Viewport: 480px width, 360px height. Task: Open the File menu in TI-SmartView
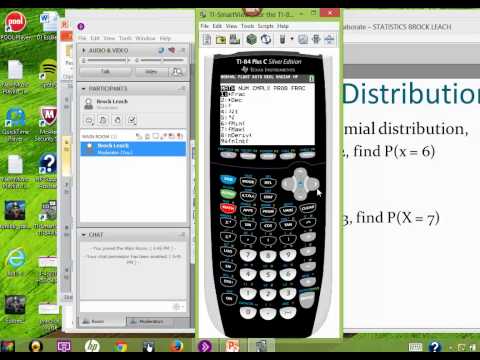click(x=204, y=26)
